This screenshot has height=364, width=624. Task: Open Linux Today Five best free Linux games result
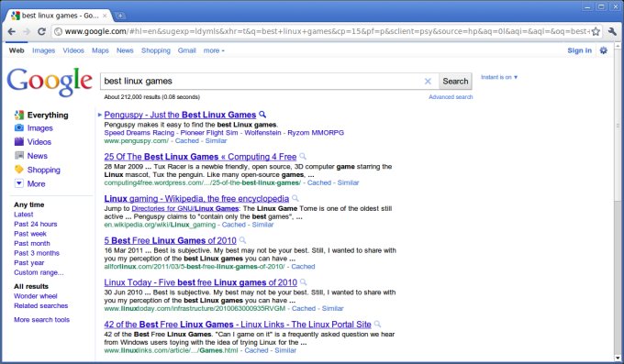pos(201,282)
